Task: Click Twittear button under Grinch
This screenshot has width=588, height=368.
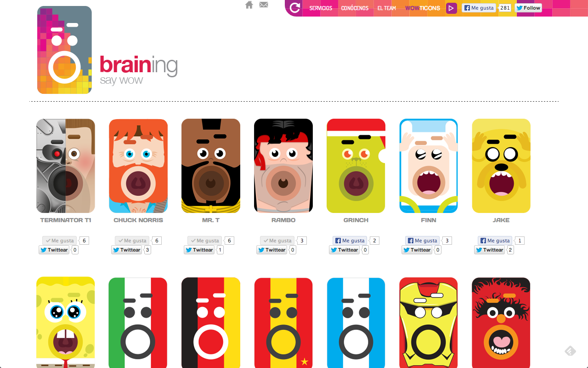Action: click(344, 250)
